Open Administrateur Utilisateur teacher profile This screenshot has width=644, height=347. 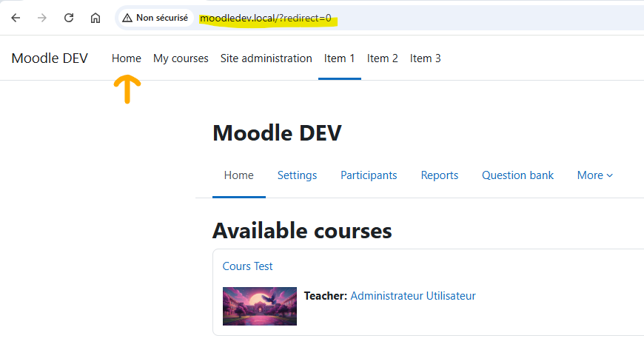(413, 296)
